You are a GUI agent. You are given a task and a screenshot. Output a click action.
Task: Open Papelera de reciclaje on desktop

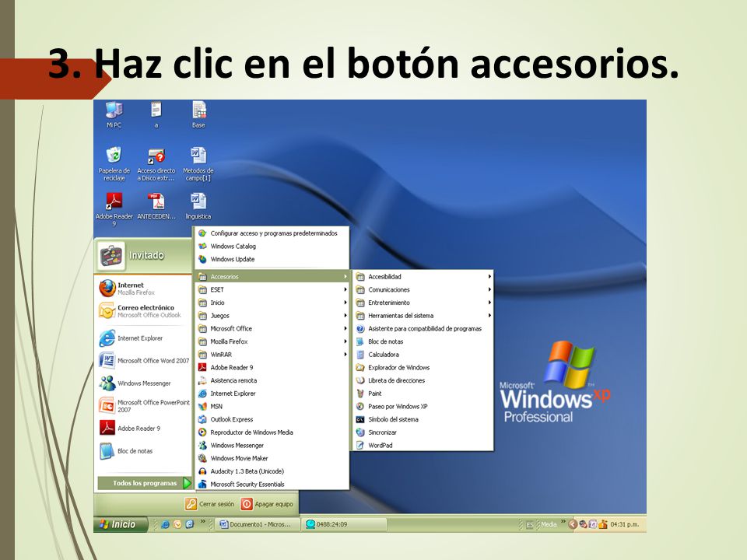(114, 164)
